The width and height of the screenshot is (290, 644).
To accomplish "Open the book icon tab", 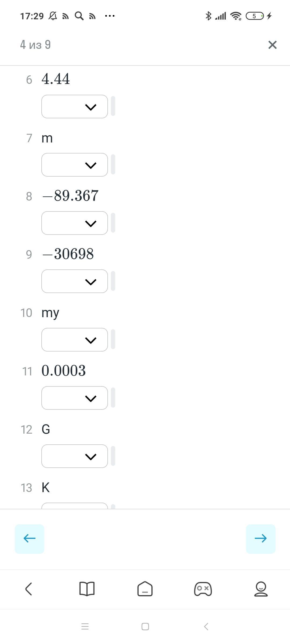I will (87, 589).
